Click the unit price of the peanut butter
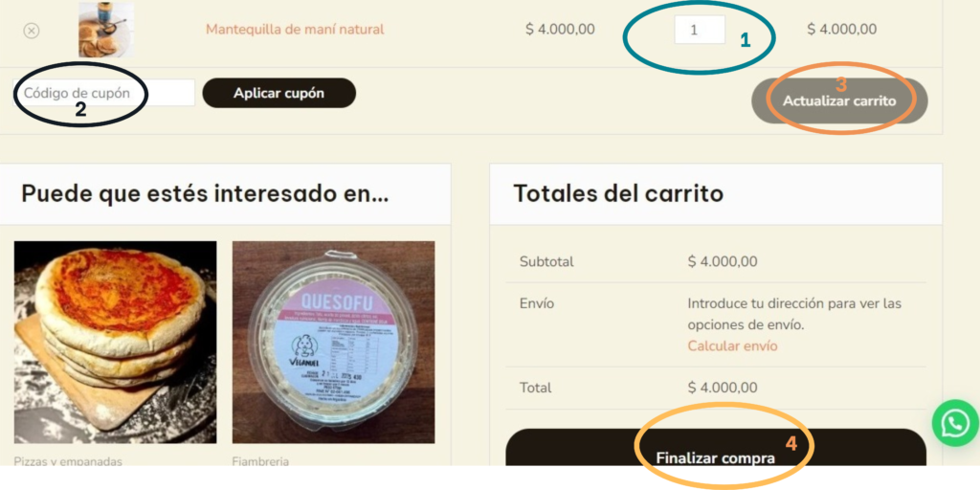 click(x=560, y=30)
